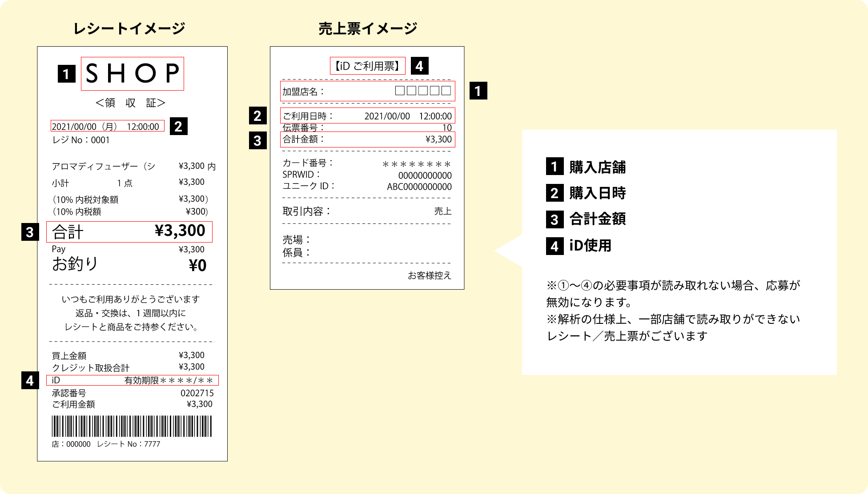Click the 売場： field on slip
Viewport: 868px width, 494px height.
296,240
